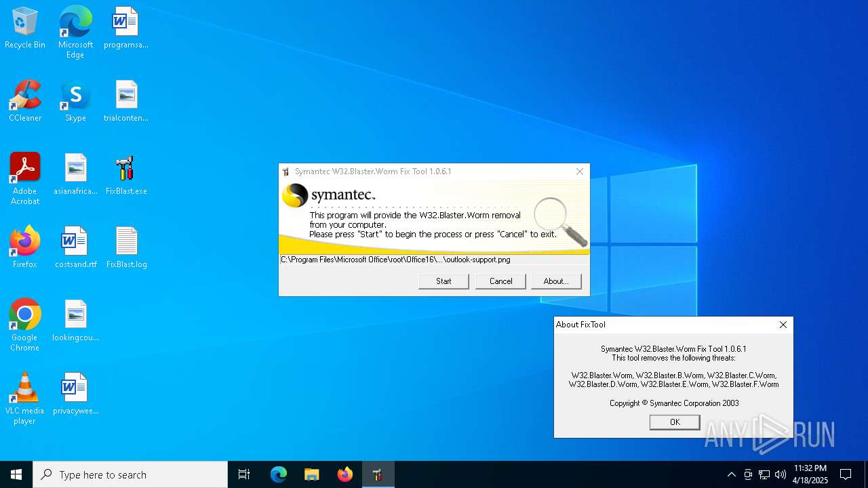Click the taskbar search box
This screenshot has height=488, width=868.
tap(130, 474)
